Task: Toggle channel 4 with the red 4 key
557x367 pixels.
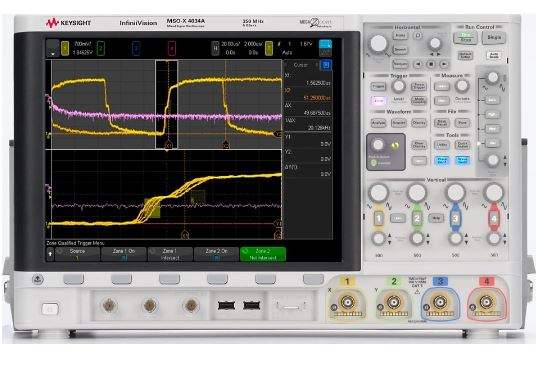Action: (494, 218)
